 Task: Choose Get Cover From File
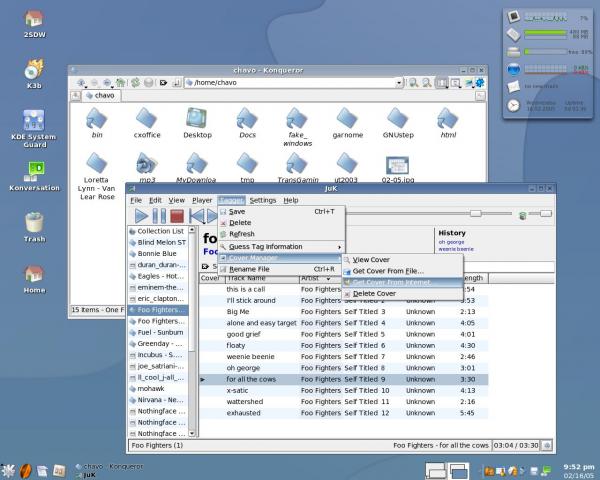click(x=403, y=271)
